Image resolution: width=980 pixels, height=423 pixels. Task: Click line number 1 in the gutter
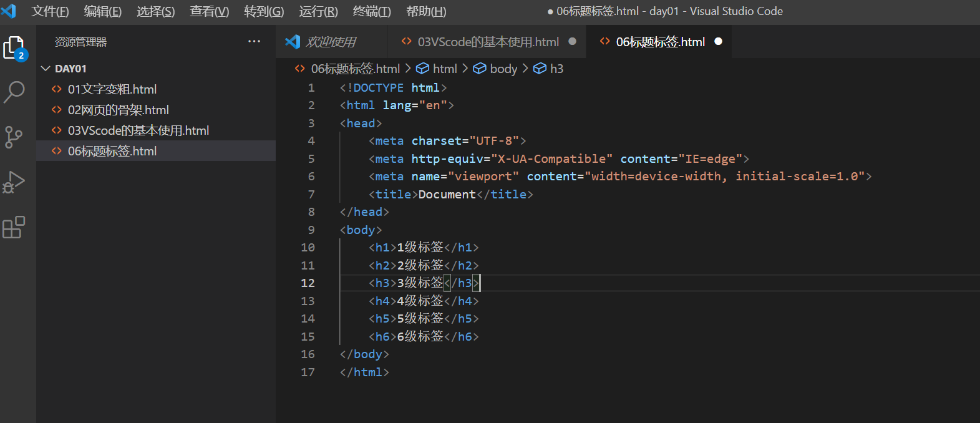click(x=311, y=88)
